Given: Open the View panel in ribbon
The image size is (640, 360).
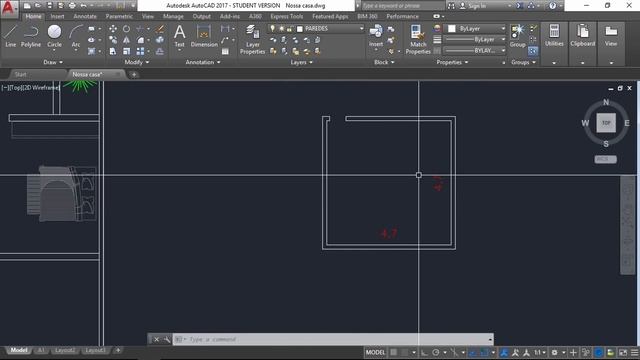Looking at the screenshot, I should (611, 35).
